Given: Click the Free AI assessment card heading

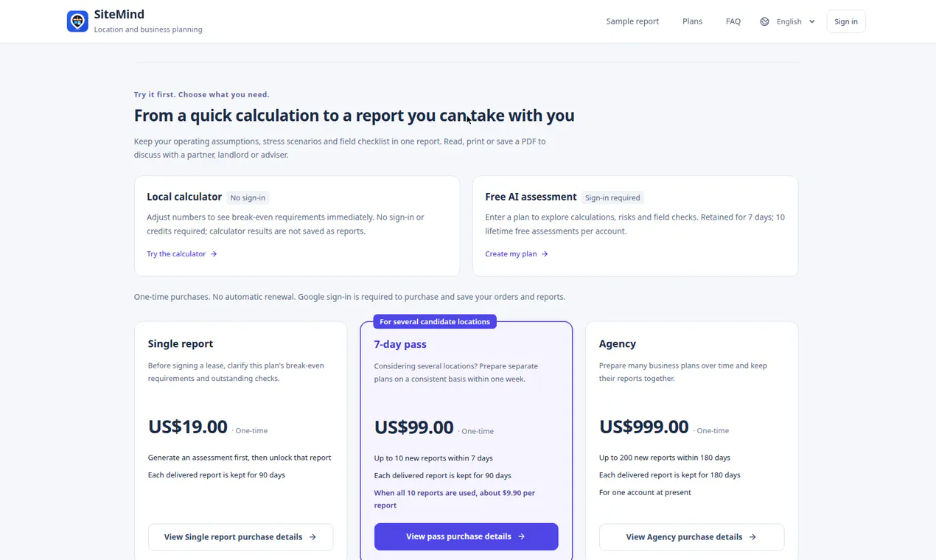Looking at the screenshot, I should (x=531, y=197).
